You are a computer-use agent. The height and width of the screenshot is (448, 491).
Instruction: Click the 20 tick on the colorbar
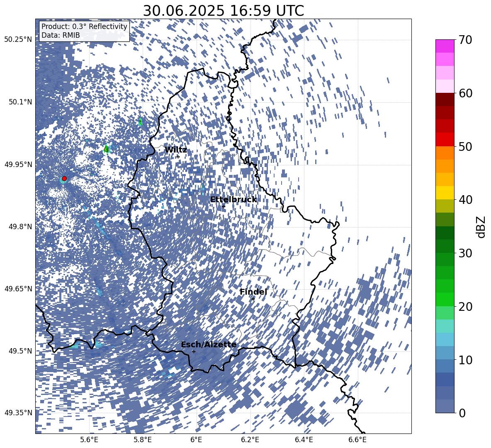click(465, 307)
